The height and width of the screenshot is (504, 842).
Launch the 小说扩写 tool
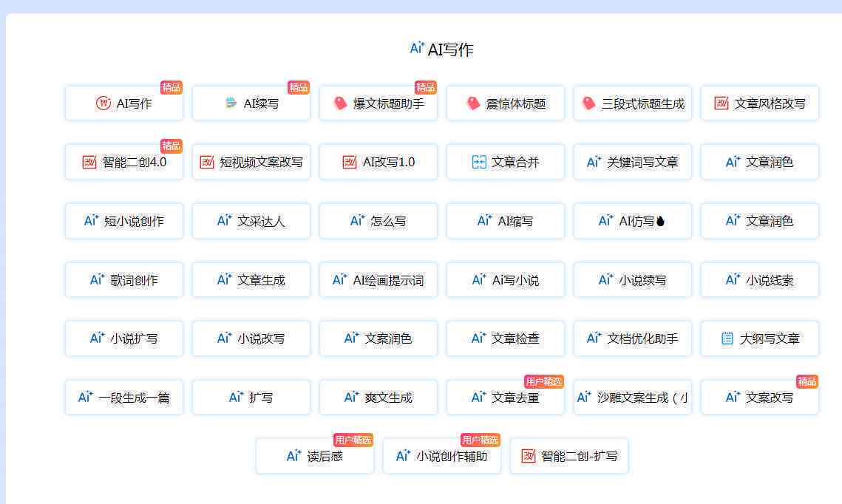point(124,338)
